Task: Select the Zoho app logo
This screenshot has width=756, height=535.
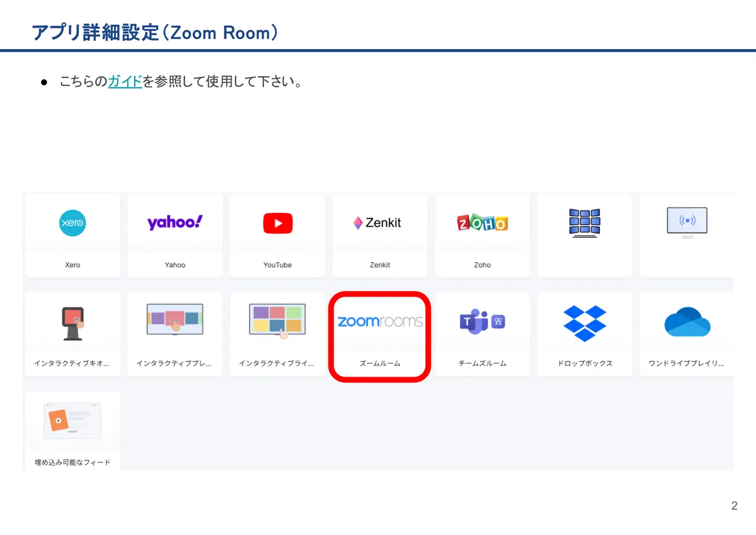Action: [483, 222]
